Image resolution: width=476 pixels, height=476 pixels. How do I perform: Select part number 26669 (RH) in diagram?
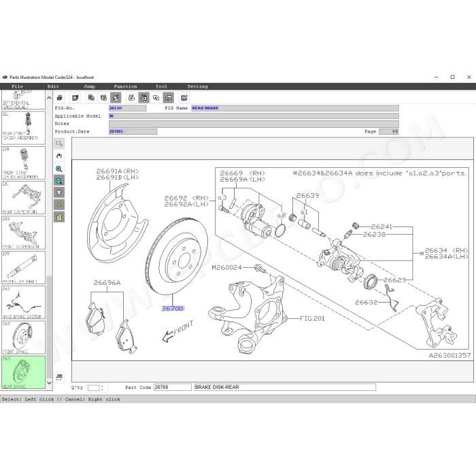coord(242,173)
